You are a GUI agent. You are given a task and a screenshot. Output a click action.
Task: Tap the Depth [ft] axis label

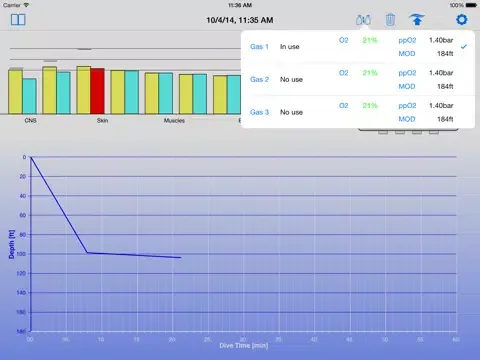[12, 244]
